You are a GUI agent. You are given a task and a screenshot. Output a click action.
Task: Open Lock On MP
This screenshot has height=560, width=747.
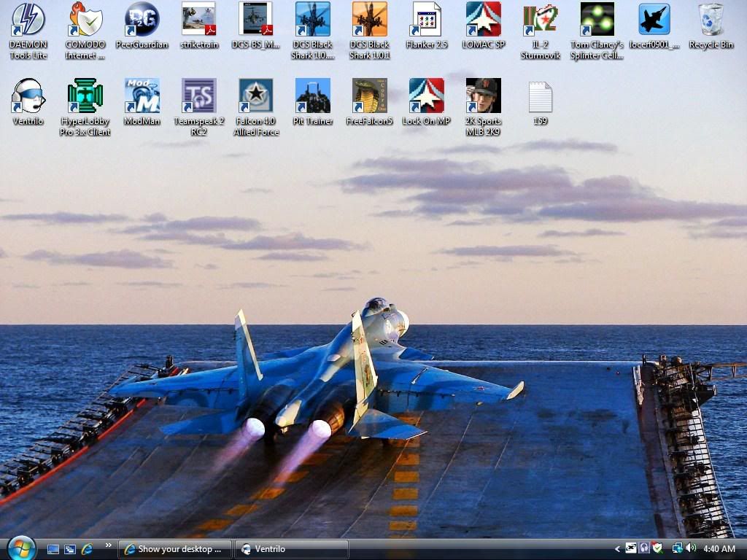click(x=426, y=97)
